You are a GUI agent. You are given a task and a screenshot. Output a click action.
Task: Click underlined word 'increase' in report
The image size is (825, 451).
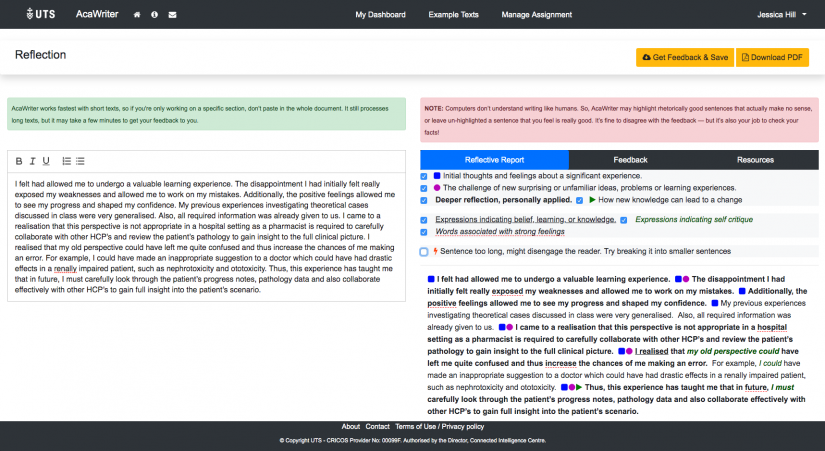[560, 364]
